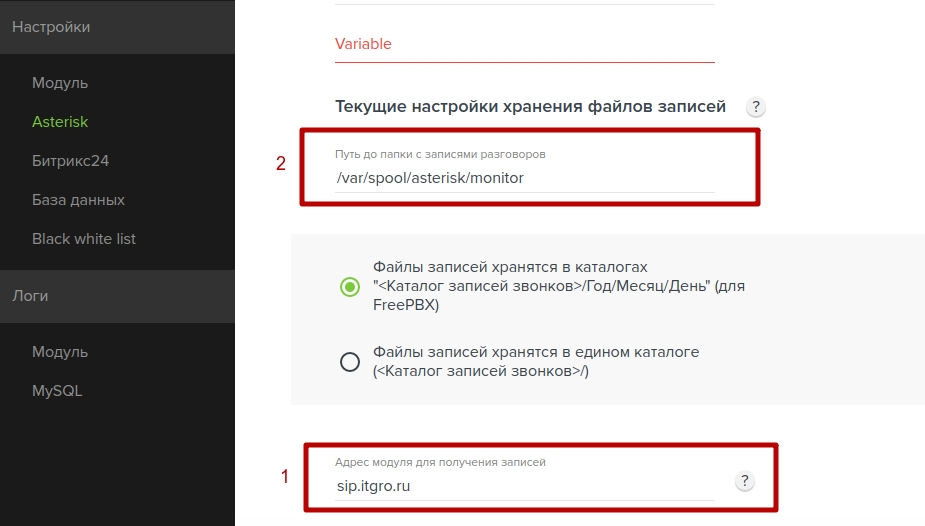Click the Путь до папки field label
Image resolution: width=925 pixels, height=526 pixels.
[x=440, y=154]
